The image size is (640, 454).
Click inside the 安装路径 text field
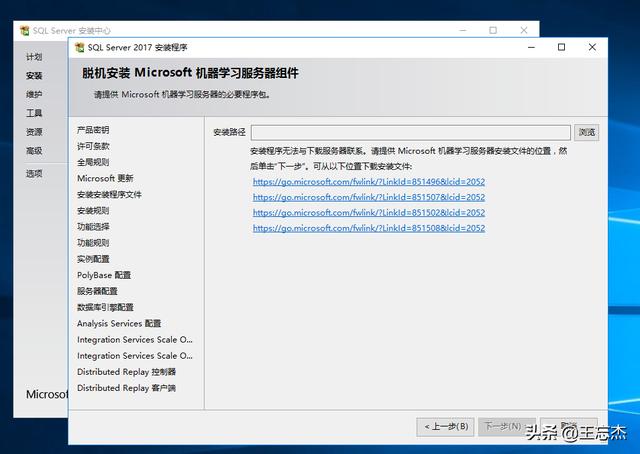point(410,132)
